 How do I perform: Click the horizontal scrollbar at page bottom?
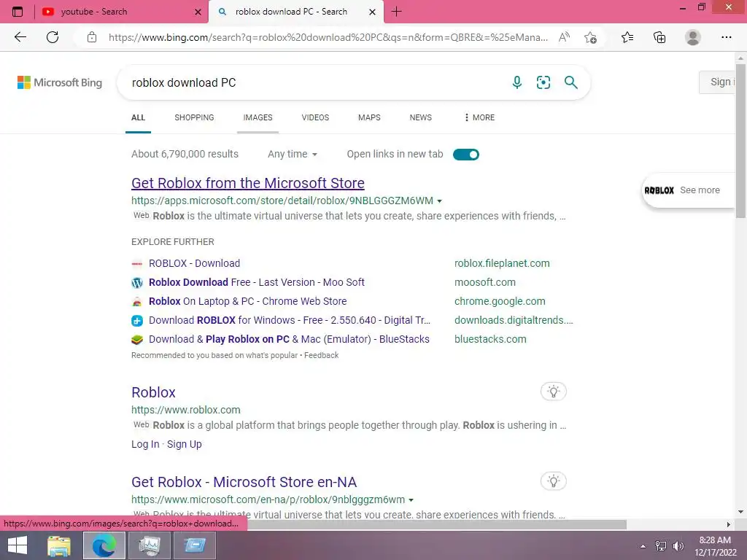tap(436, 524)
